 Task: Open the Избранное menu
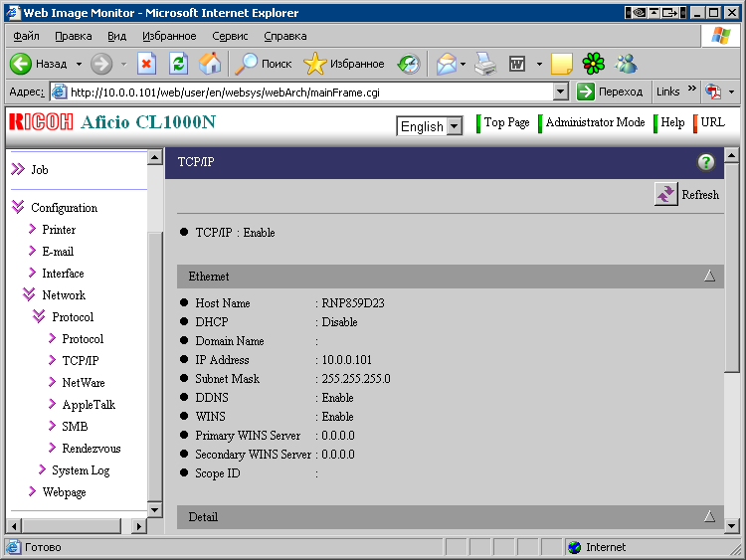point(169,36)
